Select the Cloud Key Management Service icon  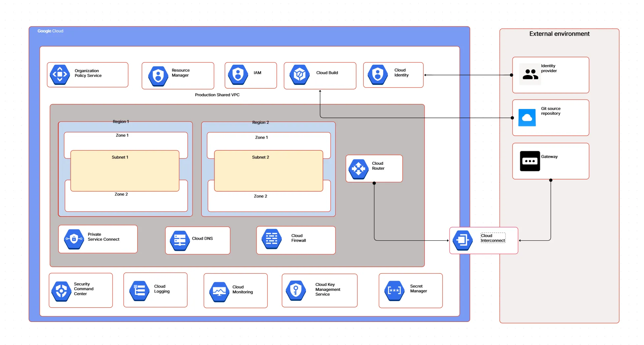(296, 291)
